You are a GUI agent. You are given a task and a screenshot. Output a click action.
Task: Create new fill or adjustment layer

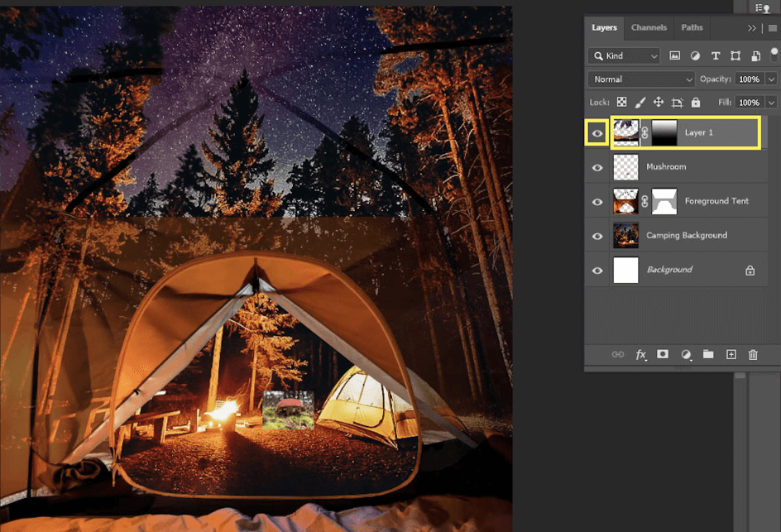point(686,355)
